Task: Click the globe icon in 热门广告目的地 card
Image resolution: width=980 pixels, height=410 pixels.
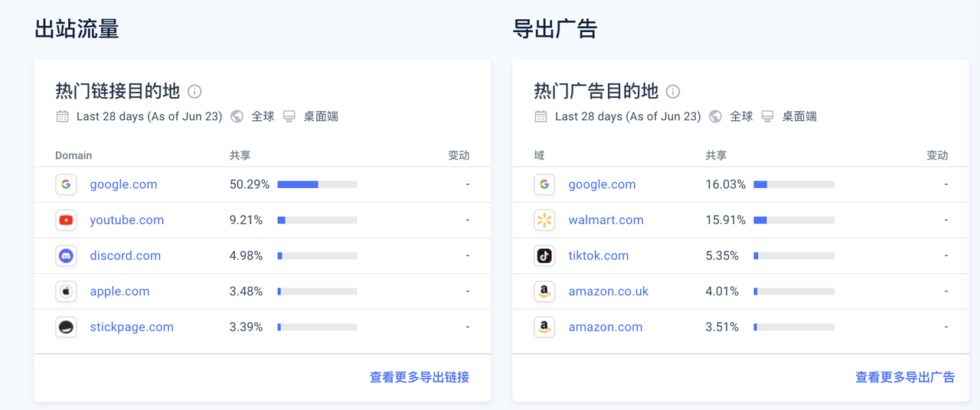Action: coord(716,116)
